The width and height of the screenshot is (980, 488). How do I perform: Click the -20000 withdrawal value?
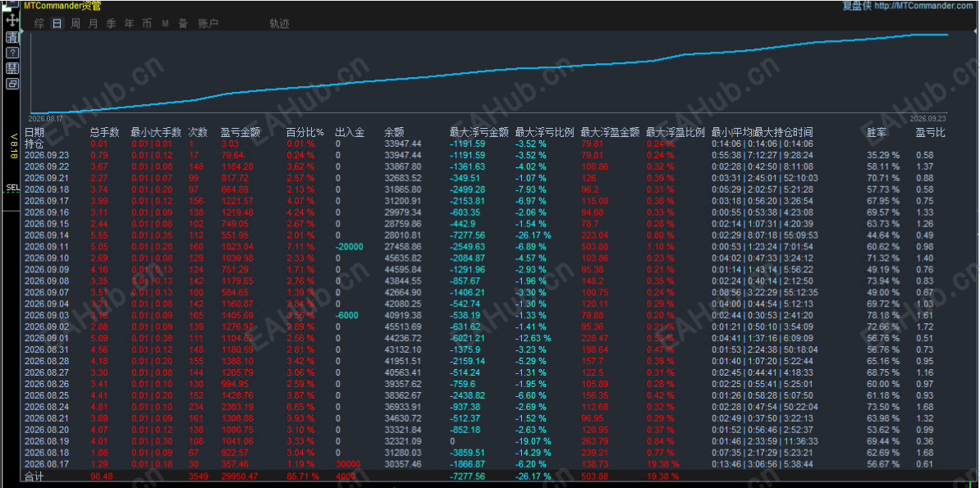[x=350, y=247]
